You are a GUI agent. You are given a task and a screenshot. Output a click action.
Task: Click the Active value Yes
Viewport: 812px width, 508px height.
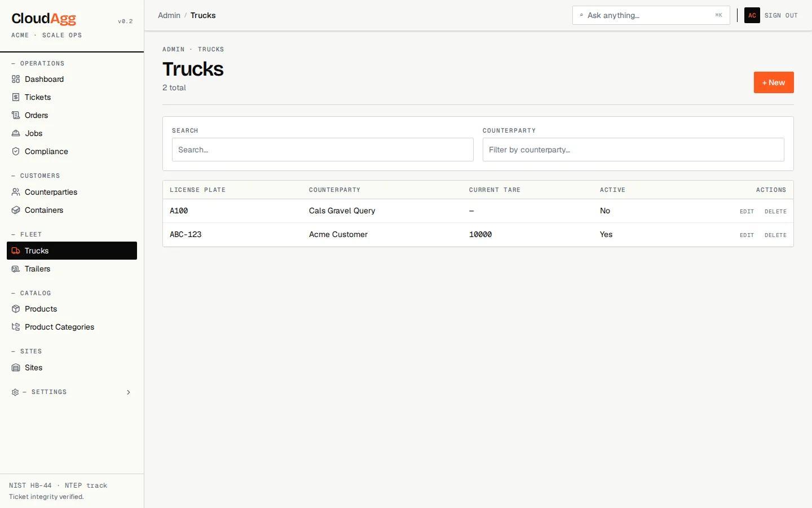point(606,234)
